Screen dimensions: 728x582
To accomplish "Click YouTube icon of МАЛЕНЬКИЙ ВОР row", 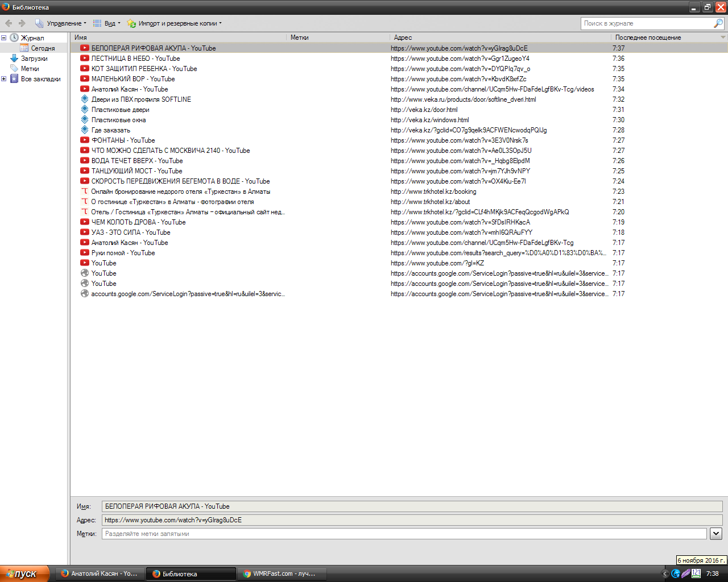I will pos(85,79).
